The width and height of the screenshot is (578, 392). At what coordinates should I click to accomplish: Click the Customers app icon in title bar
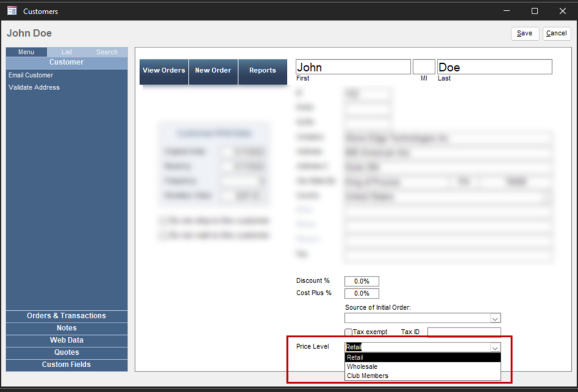pyautogui.click(x=12, y=11)
